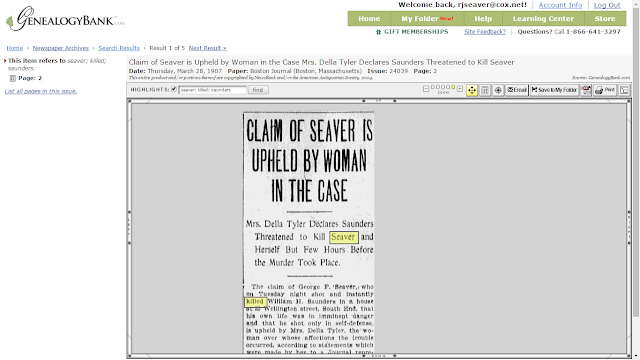Click Home breadcrumb link

[x=15, y=48]
